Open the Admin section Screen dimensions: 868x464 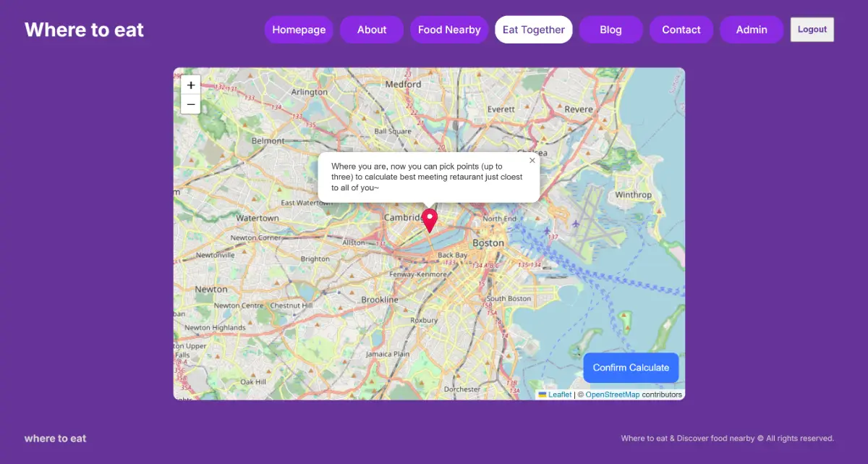coord(752,30)
